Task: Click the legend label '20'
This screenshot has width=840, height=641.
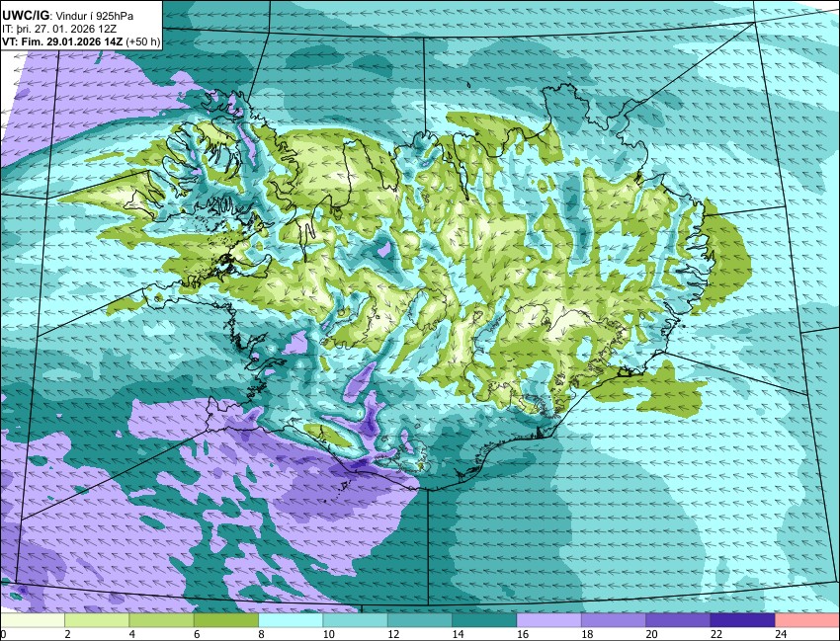Action: [x=651, y=634]
